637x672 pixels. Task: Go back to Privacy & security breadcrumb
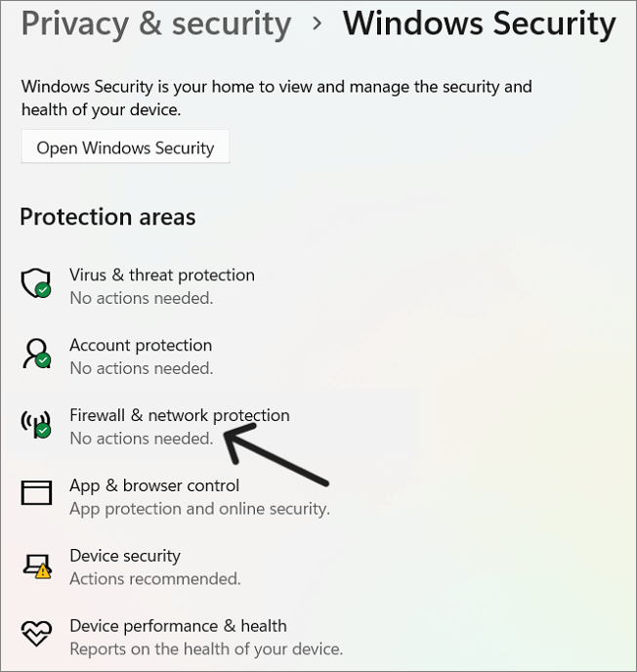pos(156,24)
